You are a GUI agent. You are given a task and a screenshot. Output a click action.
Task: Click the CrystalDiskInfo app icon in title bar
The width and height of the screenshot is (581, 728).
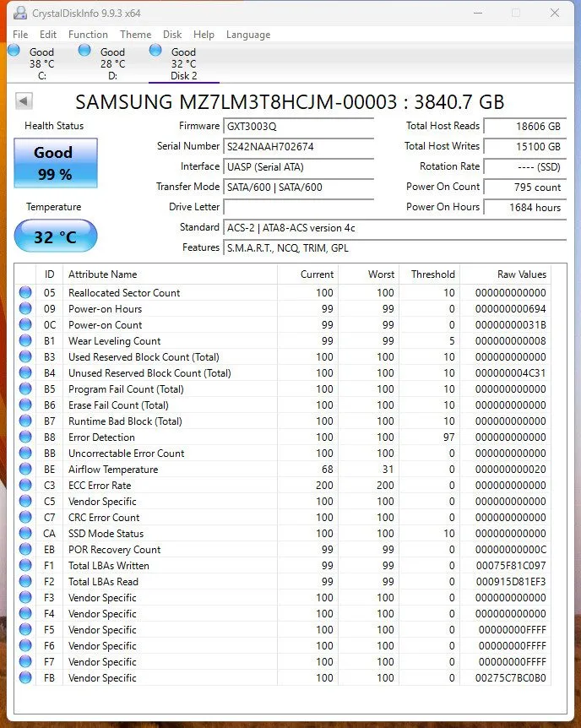(20, 13)
